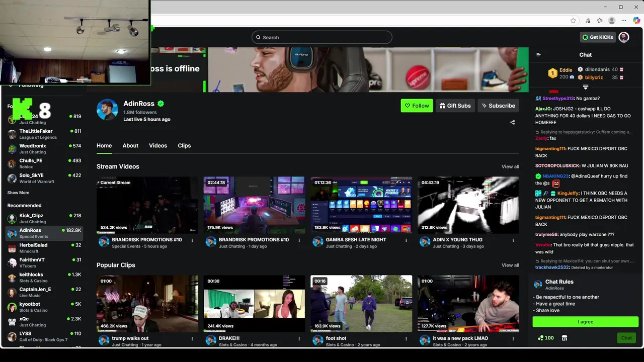
Task: Click the Share icon under Subscribe
Action: pos(513,122)
